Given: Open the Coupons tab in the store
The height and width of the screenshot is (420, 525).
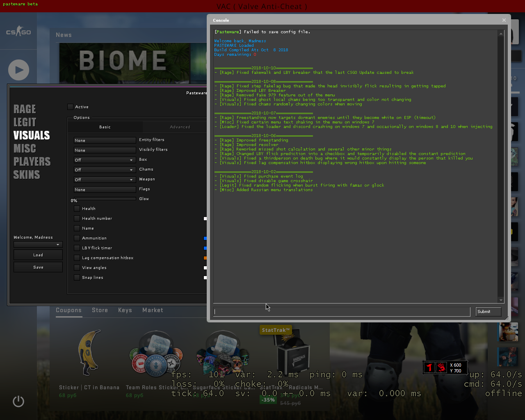Looking at the screenshot, I should pos(68,310).
